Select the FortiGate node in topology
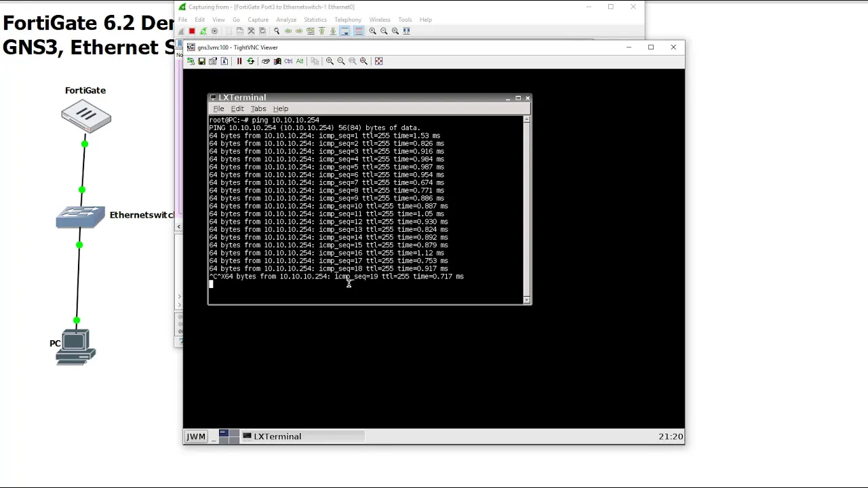This screenshot has height=488, width=868. coord(85,116)
